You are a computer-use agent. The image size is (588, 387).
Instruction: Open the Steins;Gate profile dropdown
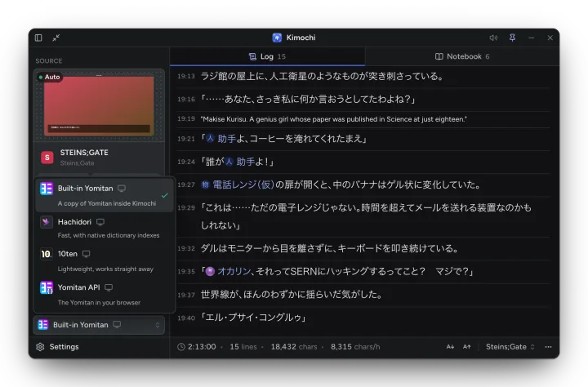[510, 347]
